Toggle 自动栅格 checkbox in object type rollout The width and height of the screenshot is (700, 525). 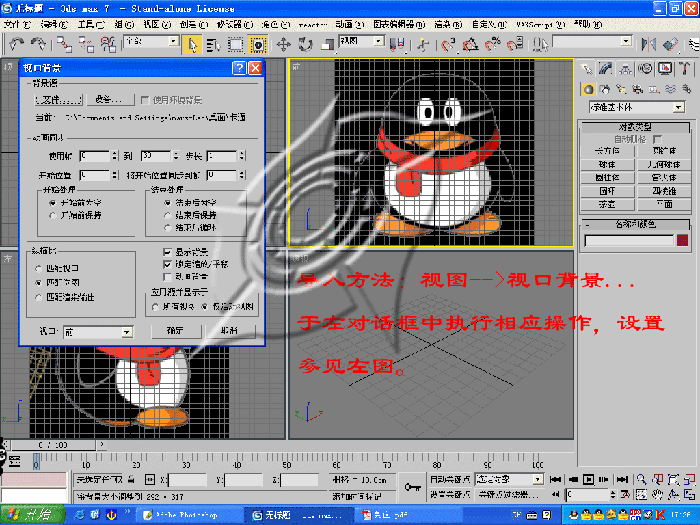[657, 139]
